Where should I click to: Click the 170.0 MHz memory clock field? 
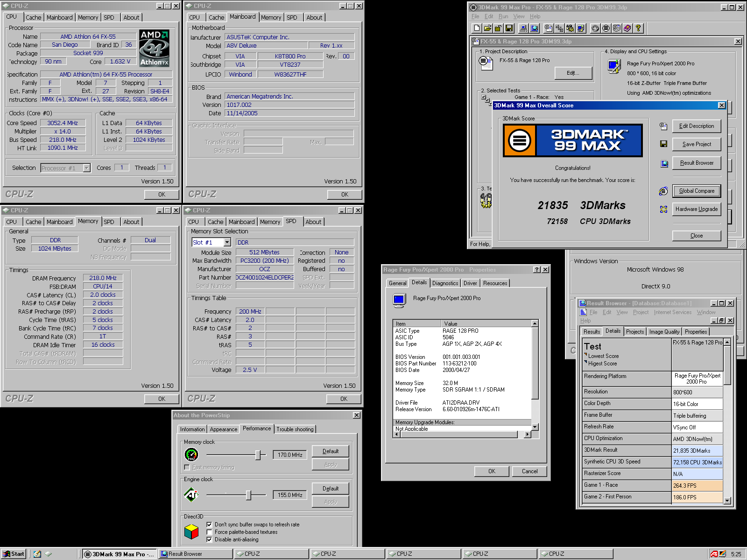pos(289,455)
